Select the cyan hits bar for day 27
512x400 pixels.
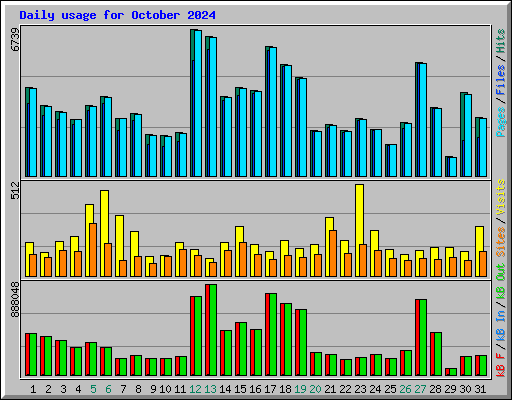tap(423, 120)
